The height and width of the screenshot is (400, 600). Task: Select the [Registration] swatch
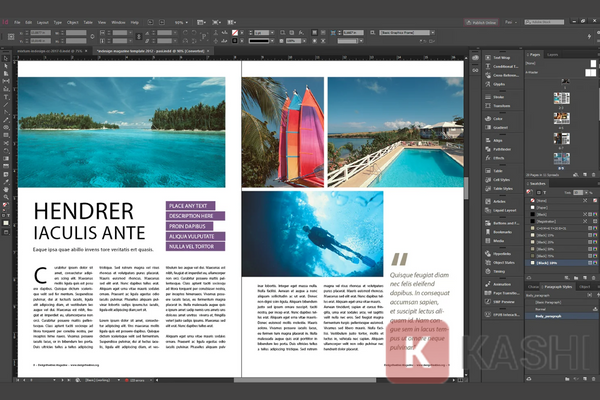click(561, 221)
